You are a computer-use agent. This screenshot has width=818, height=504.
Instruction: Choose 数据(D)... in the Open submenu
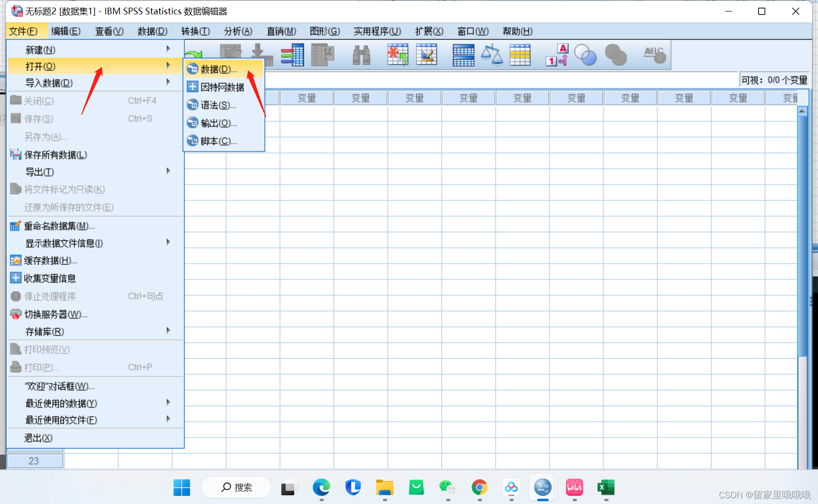pos(224,69)
